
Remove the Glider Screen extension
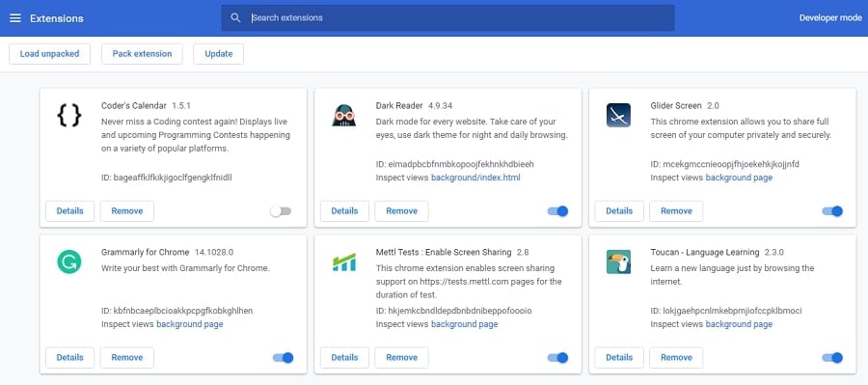[676, 211]
